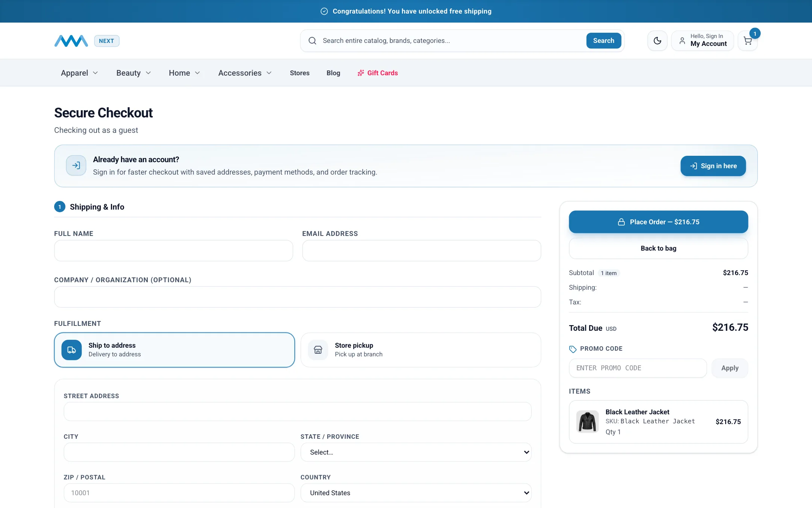Open the Stores page
812x508 pixels.
coord(300,73)
